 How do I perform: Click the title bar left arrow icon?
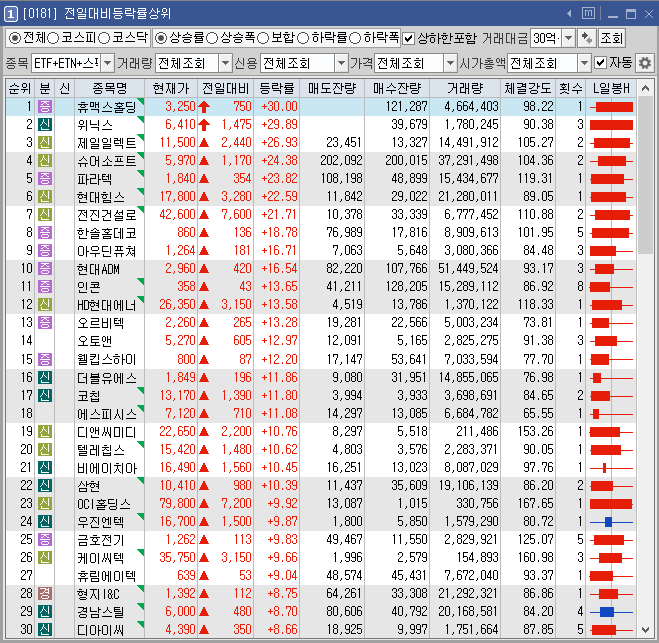coord(569,14)
